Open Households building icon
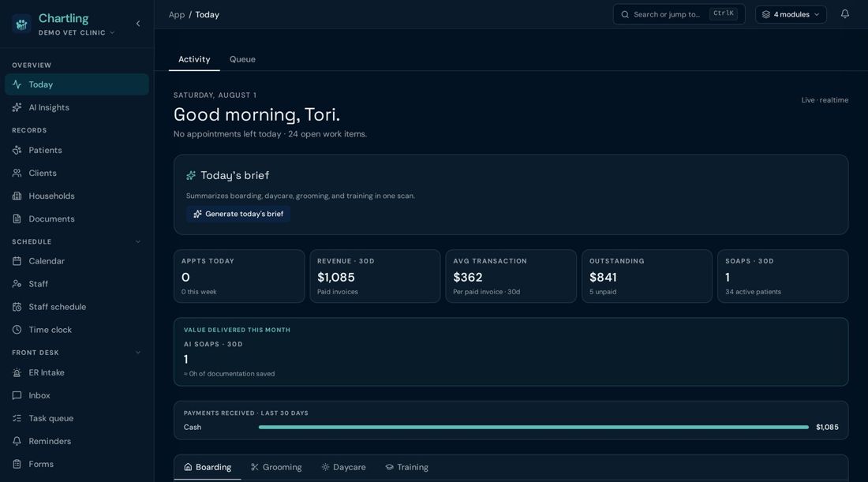This screenshot has height=482, width=868. (17, 196)
